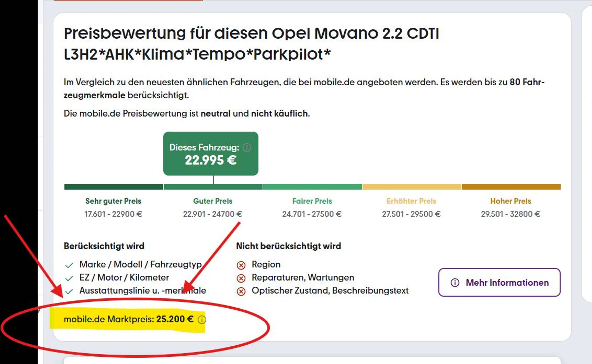Click red X icon beside Reparaturen, Wartungen
This screenshot has height=364, width=592.
coord(241,278)
